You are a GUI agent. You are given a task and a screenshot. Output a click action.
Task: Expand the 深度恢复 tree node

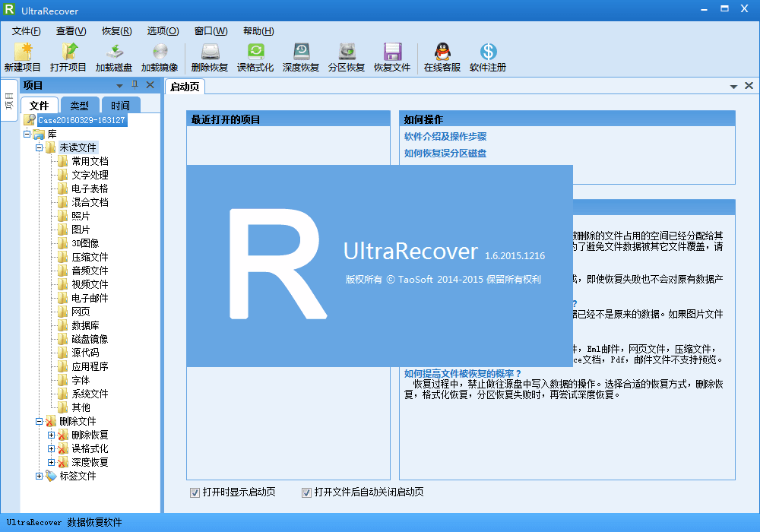pos(52,462)
